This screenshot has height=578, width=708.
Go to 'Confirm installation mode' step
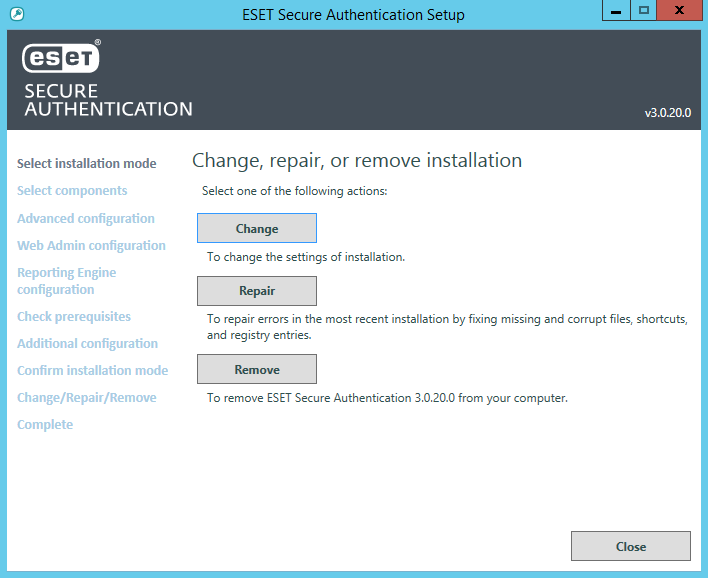tap(92, 371)
